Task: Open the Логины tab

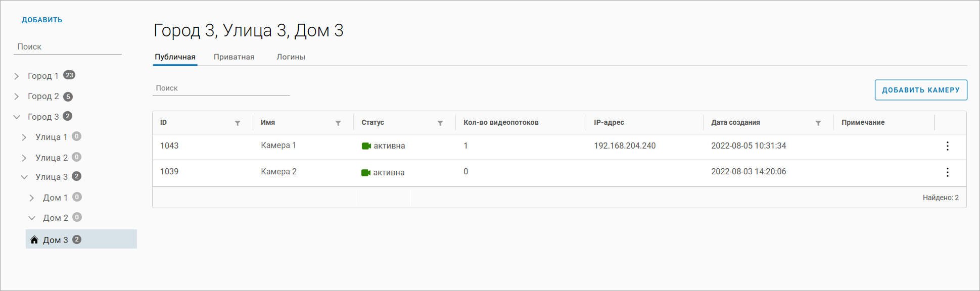Action: (291, 57)
